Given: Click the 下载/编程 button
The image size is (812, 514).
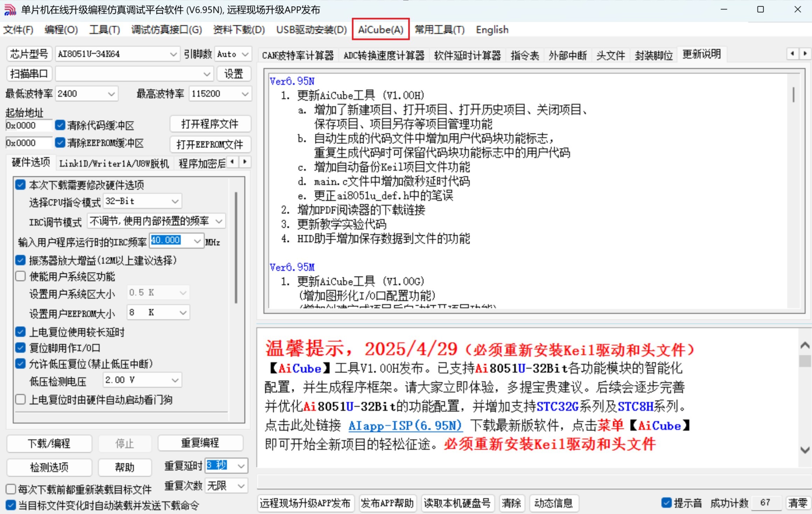Looking at the screenshot, I should pos(49,443).
